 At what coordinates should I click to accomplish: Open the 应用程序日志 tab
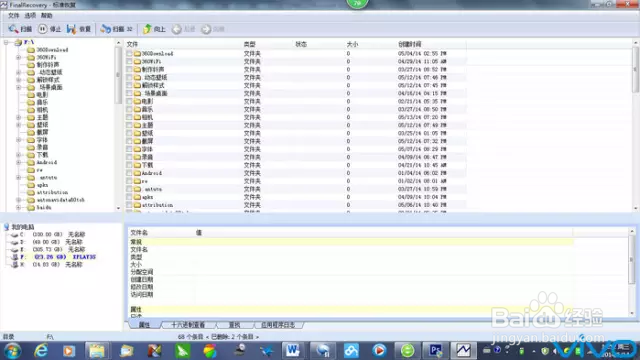(278, 325)
